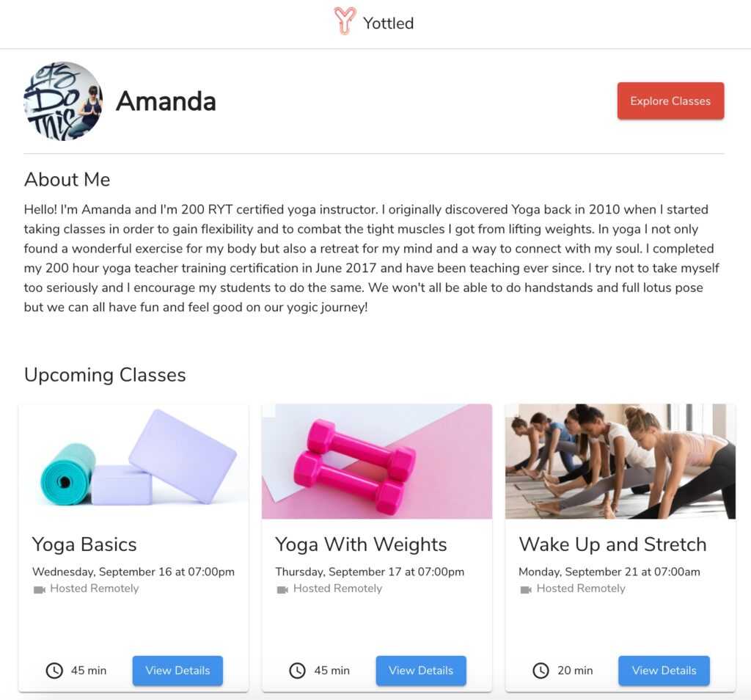Click the clock icon on Wake Up and Stretch card
The image size is (751, 700).
pyautogui.click(x=541, y=671)
